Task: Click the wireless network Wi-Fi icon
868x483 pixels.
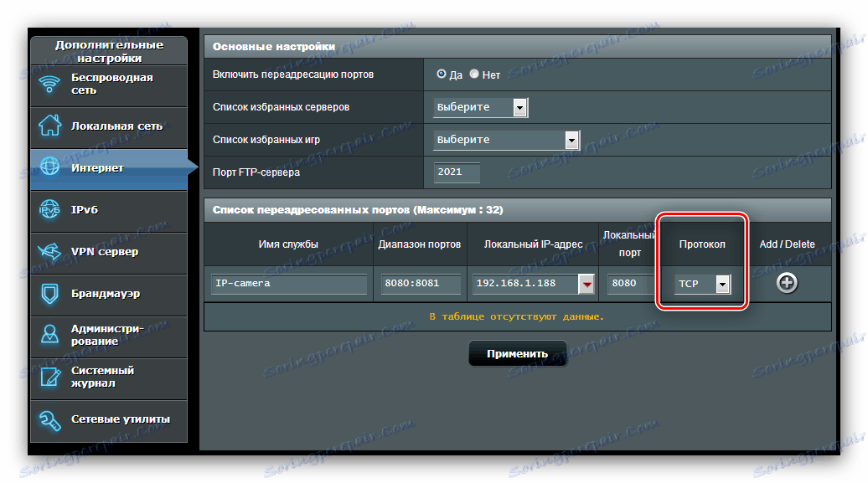Action: click(x=49, y=84)
